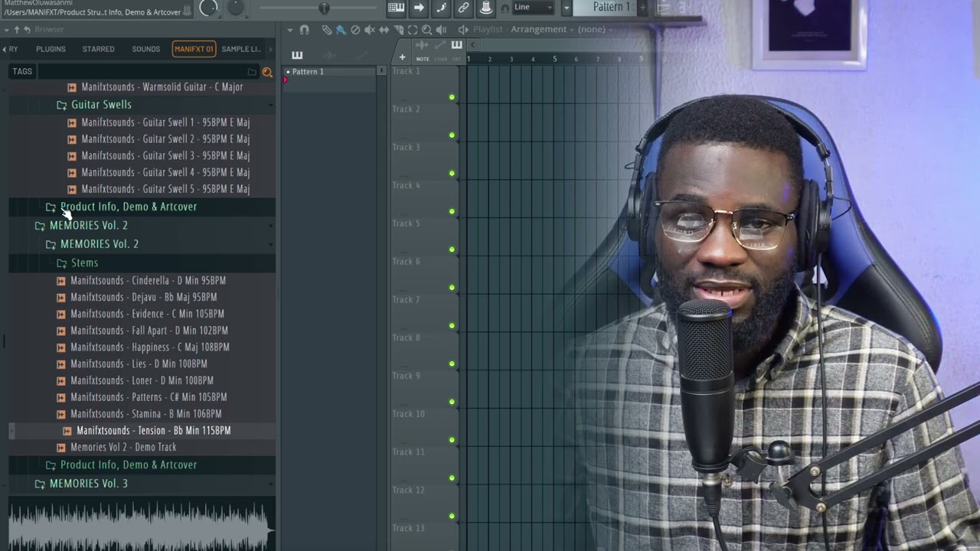This screenshot has height=551, width=980.
Task: Click the playlist speaker icon before title
Action: point(463,30)
